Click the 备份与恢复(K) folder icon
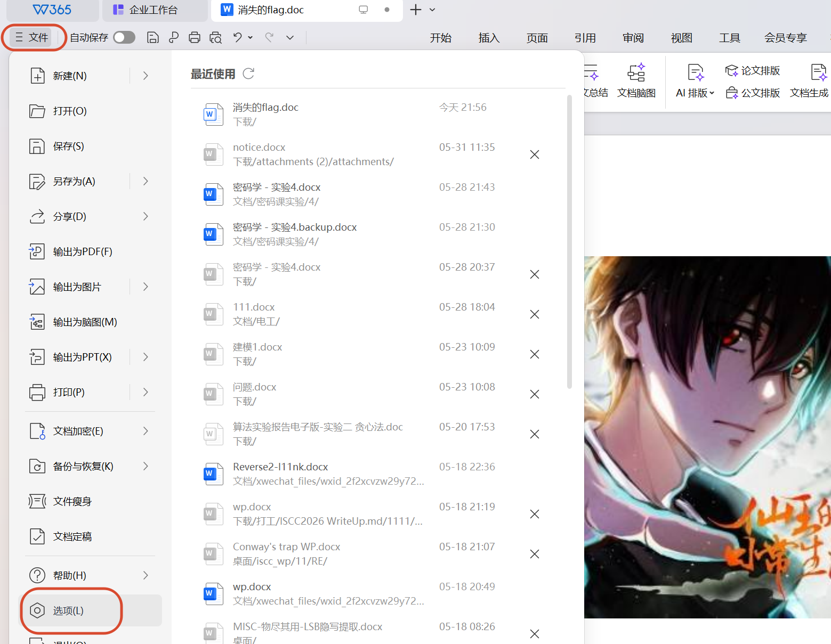Screen dimensions: 831x644 pos(37,466)
